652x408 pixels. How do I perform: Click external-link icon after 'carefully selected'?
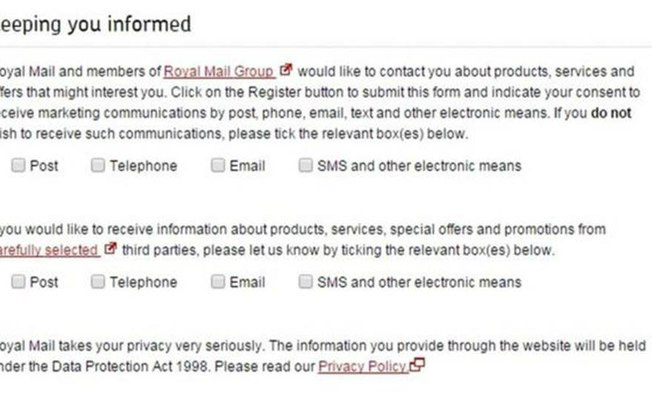(111, 247)
